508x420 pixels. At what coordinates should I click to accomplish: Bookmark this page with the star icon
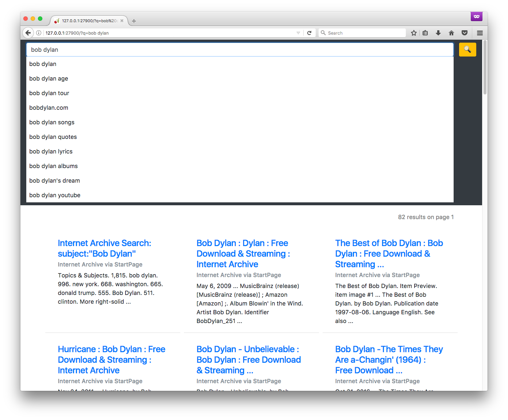(x=414, y=33)
